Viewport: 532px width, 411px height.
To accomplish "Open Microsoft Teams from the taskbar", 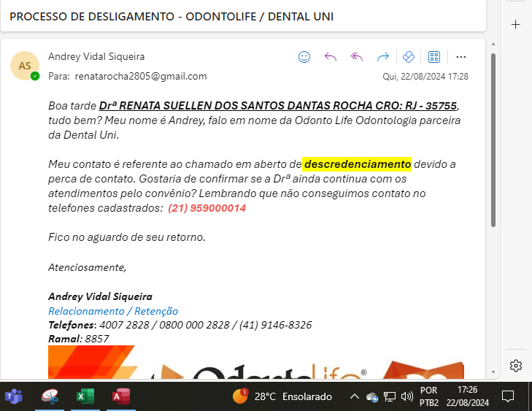I will (14, 396).
